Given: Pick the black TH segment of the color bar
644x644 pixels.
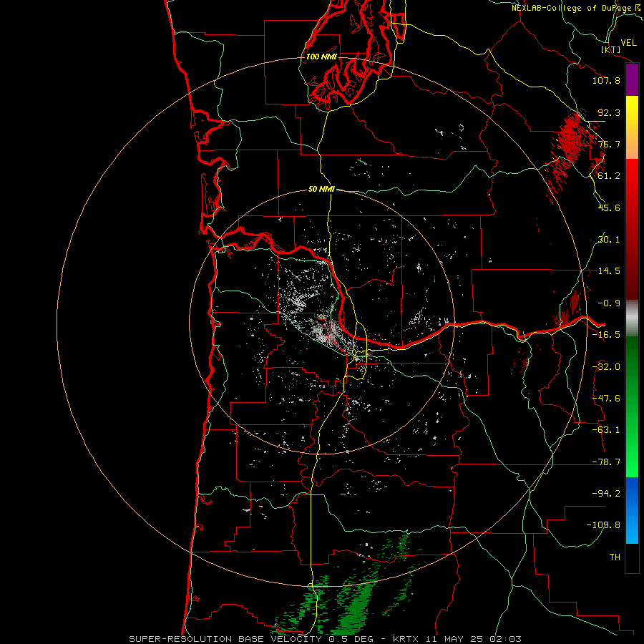Looking at the screenshot, I should click(632, 557).
